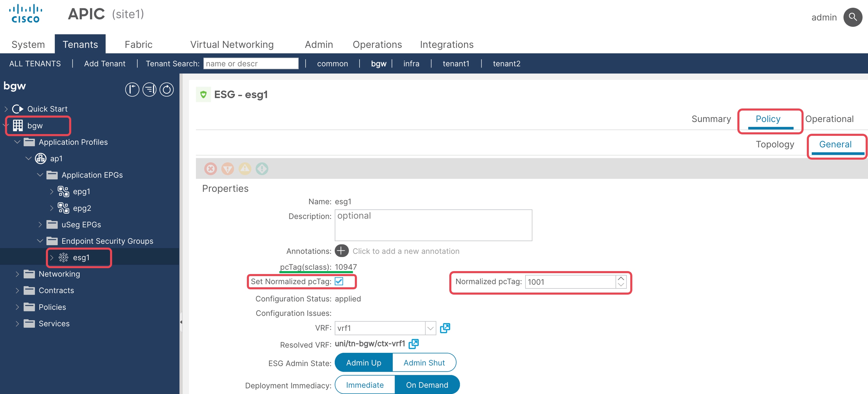This screenshot has width=868, height=394.
Task: Click the Networking folder icon
Action: (x=29, y=274)
